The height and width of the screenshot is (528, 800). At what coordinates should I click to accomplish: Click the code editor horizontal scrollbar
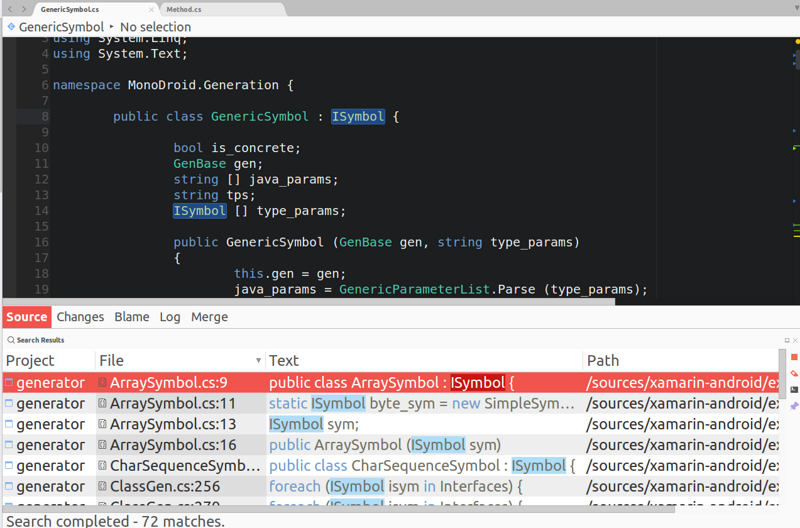click(x=309, y=301)
